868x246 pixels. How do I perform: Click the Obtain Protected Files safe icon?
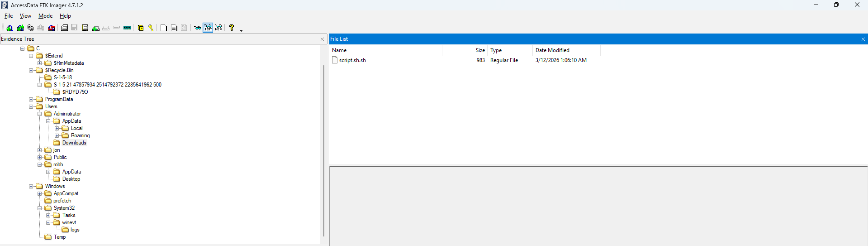pyautogui.click(x=141, y=28)
